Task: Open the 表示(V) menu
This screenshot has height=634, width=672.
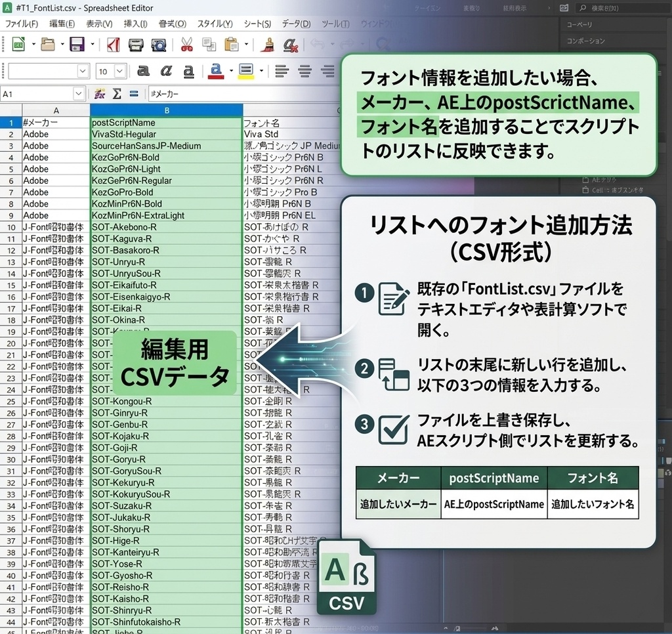Action: [x=99, y=24]
